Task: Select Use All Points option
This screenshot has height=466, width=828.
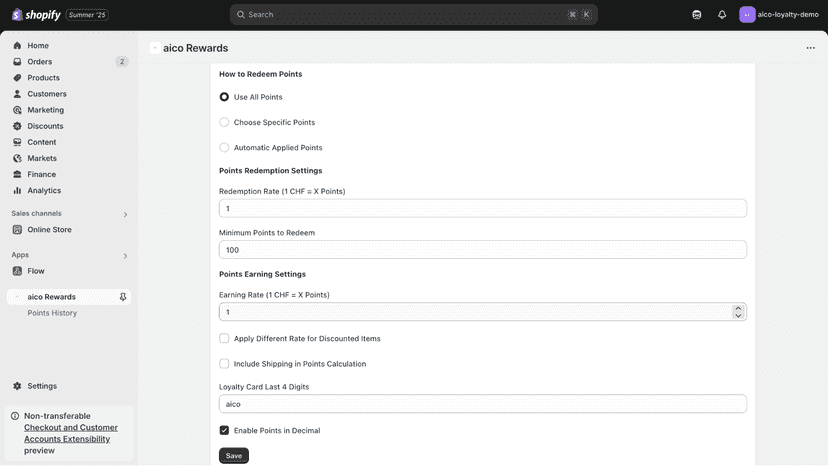Action: 224,97
